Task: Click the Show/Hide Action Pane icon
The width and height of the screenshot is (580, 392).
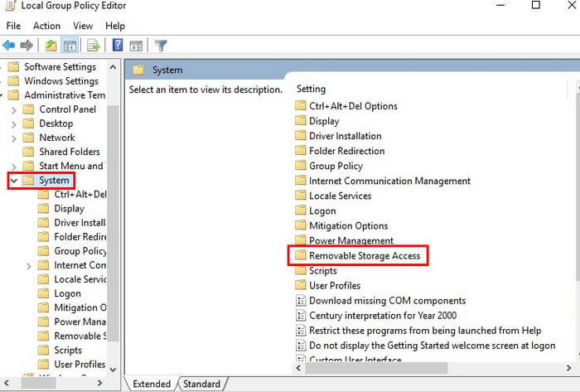Action: click(x=136, y=46)
